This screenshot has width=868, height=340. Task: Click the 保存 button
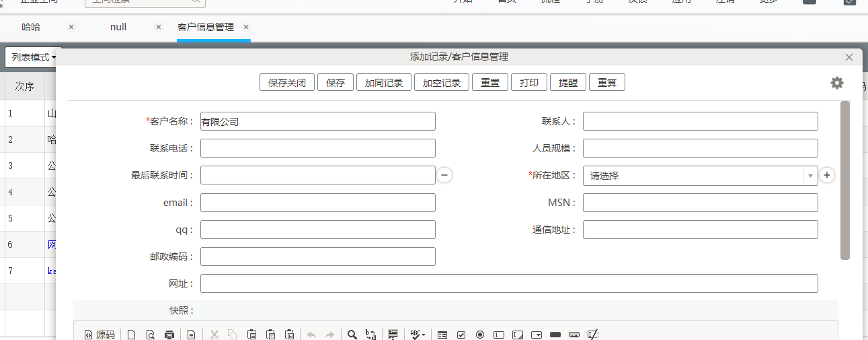[x=336, y=83]
